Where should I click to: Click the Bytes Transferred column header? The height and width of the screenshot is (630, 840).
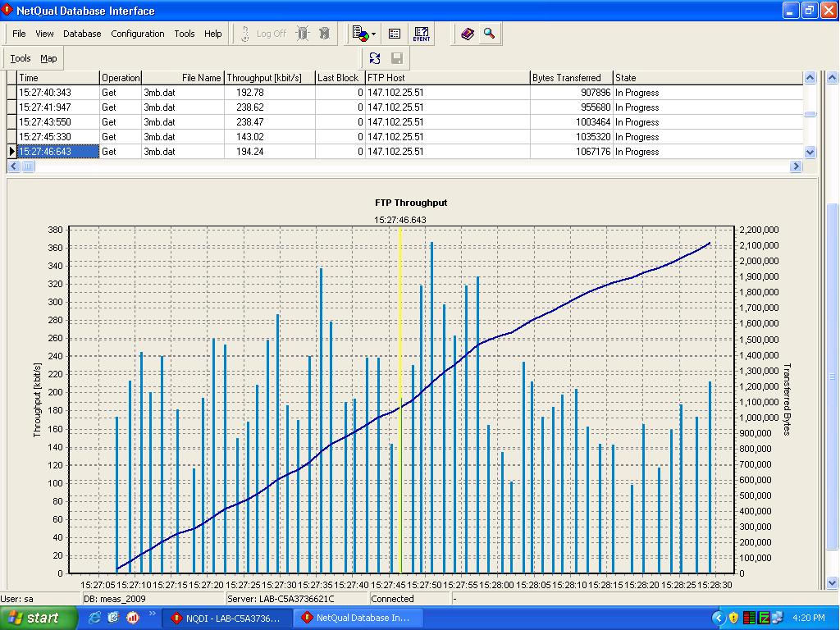(x=572, y=78)
